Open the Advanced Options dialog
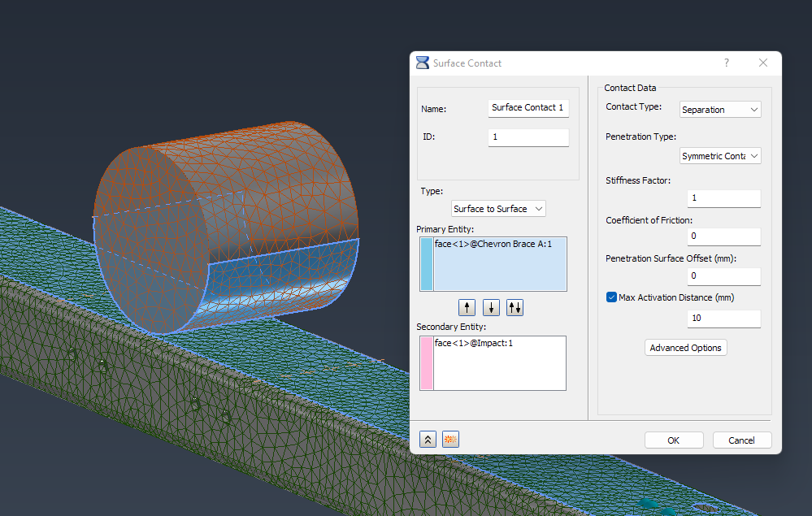The height and width of the screenshot is (516, 812). [x=685, y=347]
